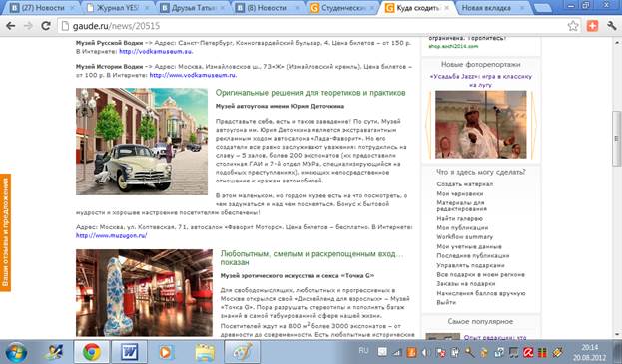Click "Найти галерею" in the sidebar
The image size is (622, 364).
pos(459,218)
